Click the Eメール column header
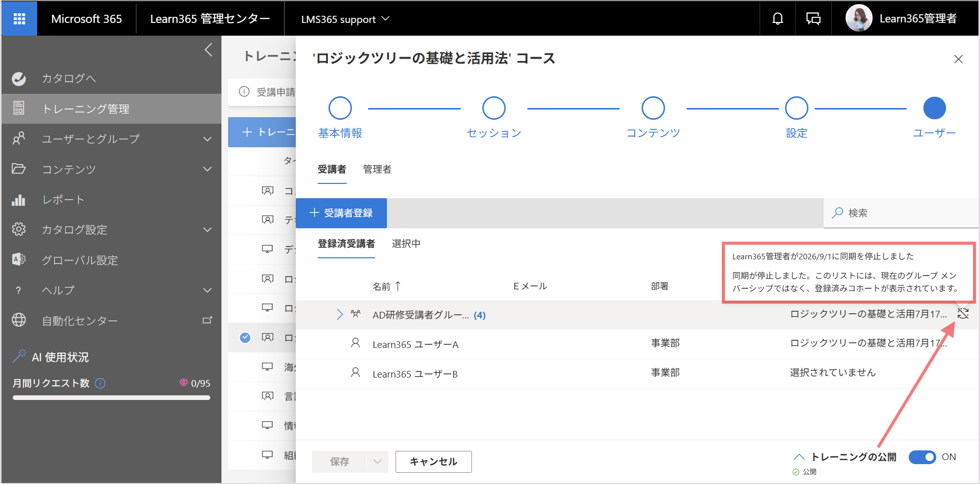 (530, 286)
